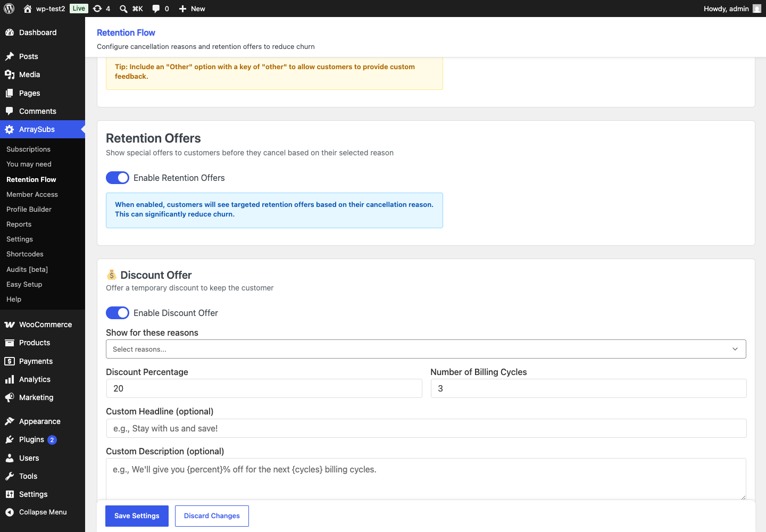Click the Dashboard gauge icon
766x532 pixels.
(x=10, y=32)
